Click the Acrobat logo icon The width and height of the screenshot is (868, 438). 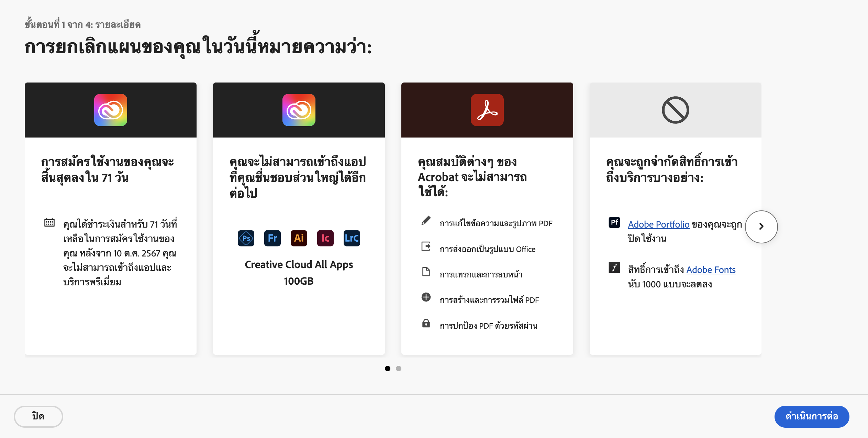[x=487, y=110]
